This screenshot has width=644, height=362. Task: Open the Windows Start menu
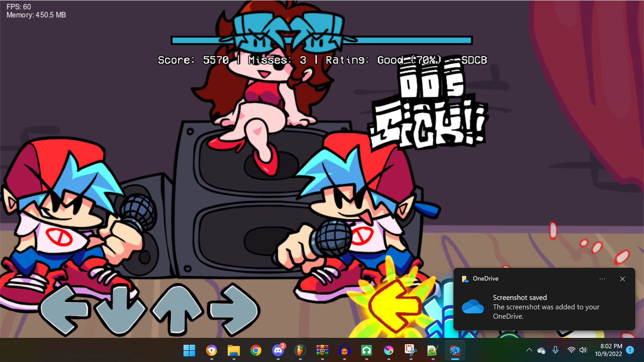point(189,351)
